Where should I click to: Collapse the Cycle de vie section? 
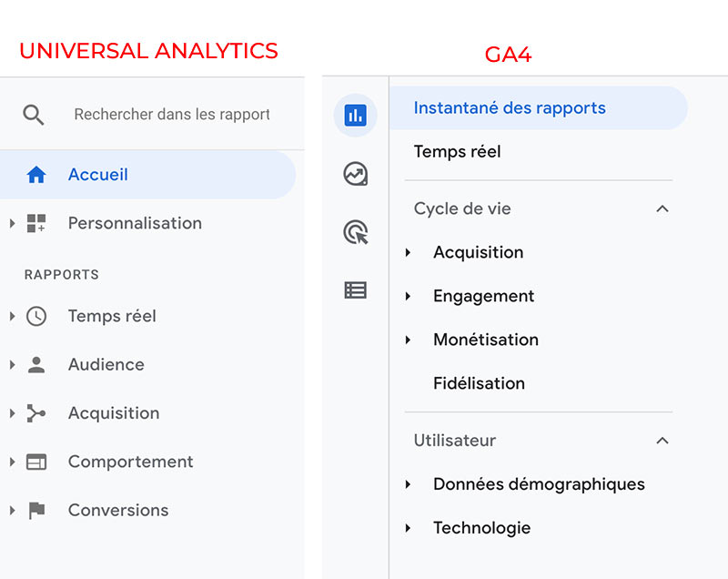tap(662, 208)
